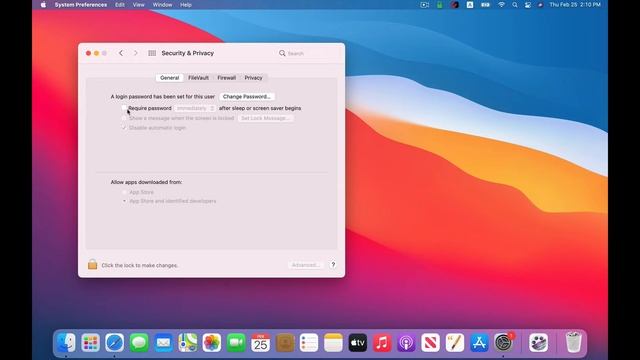The image size is (640, 360).
Task: Open Spotlight search in menu bar
Action: 515,5
